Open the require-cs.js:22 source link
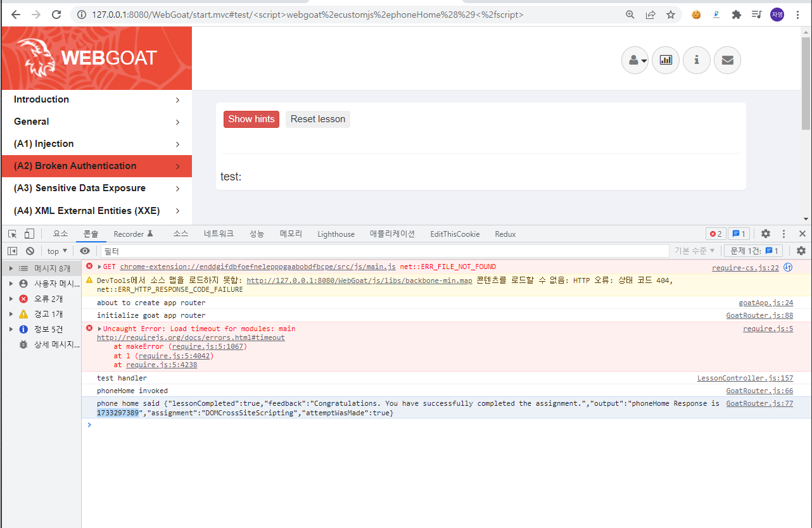812x528 pixels. coord(745,268)
